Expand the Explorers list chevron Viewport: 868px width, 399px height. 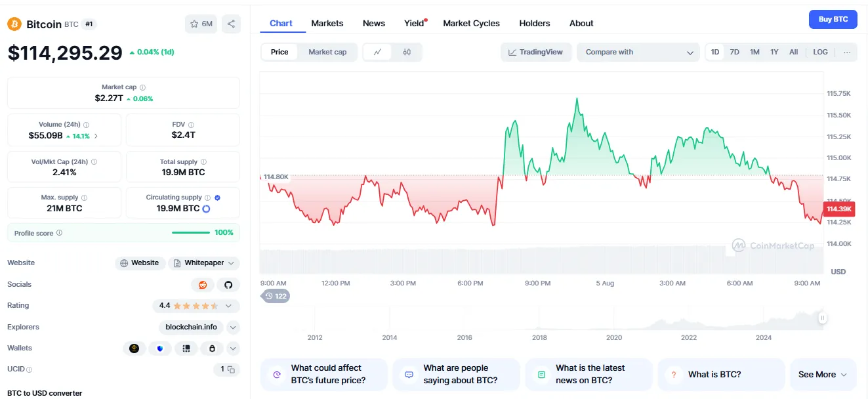(233, 327)
